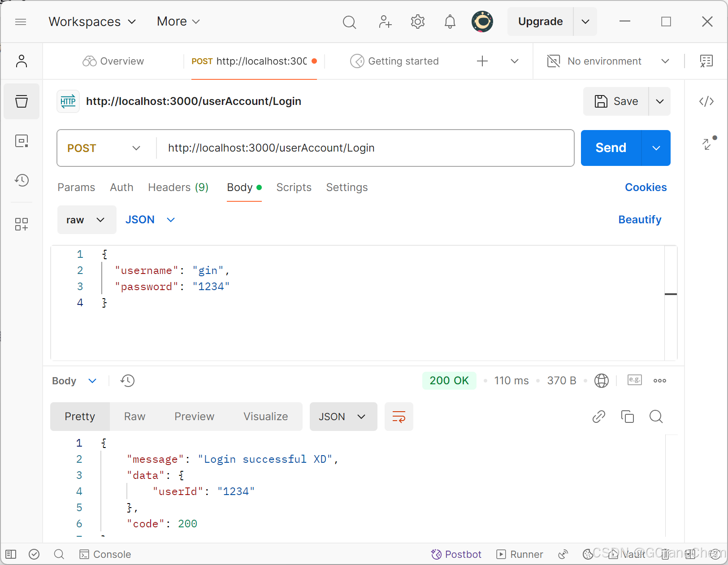Click the user avatar icon
Viewport: 728px width, 565px height.
482,22
